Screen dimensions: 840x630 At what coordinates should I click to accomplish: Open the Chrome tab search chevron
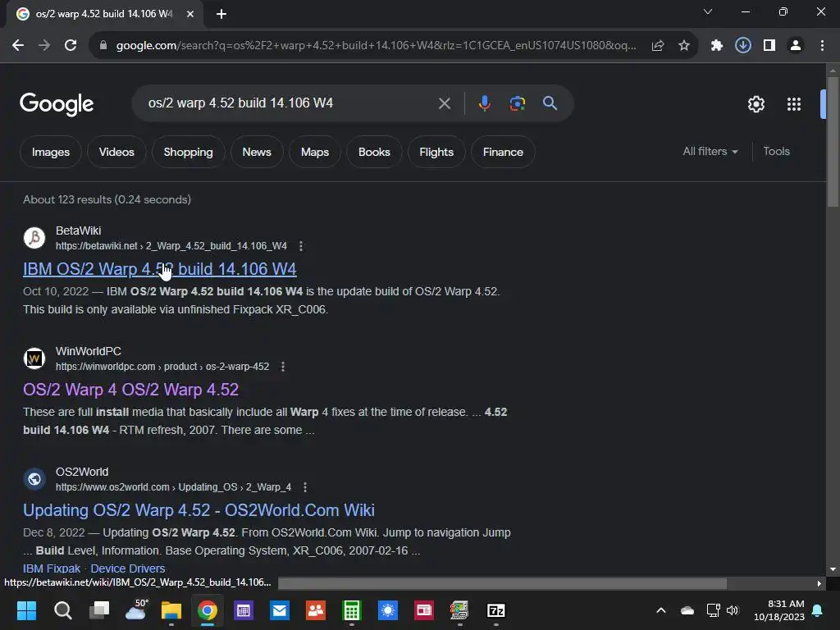pyautogui.click(x=708, y=11)
